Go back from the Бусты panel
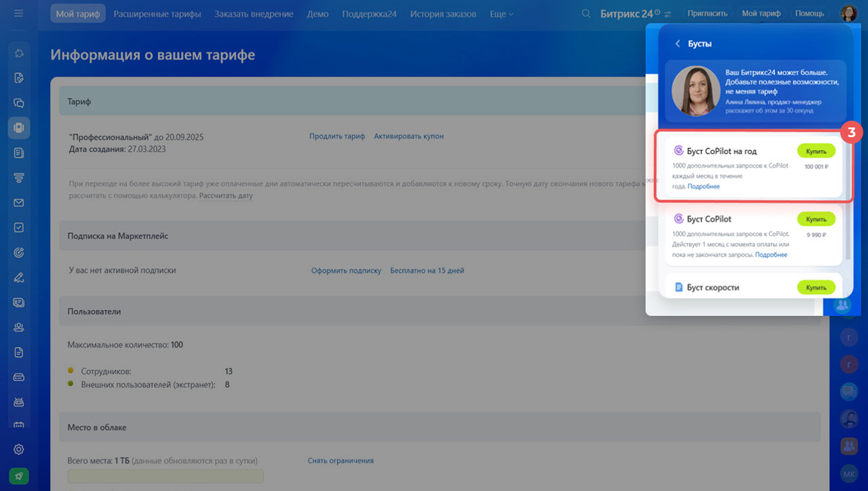Screen dimensions: 868x491 click(677, 43)
